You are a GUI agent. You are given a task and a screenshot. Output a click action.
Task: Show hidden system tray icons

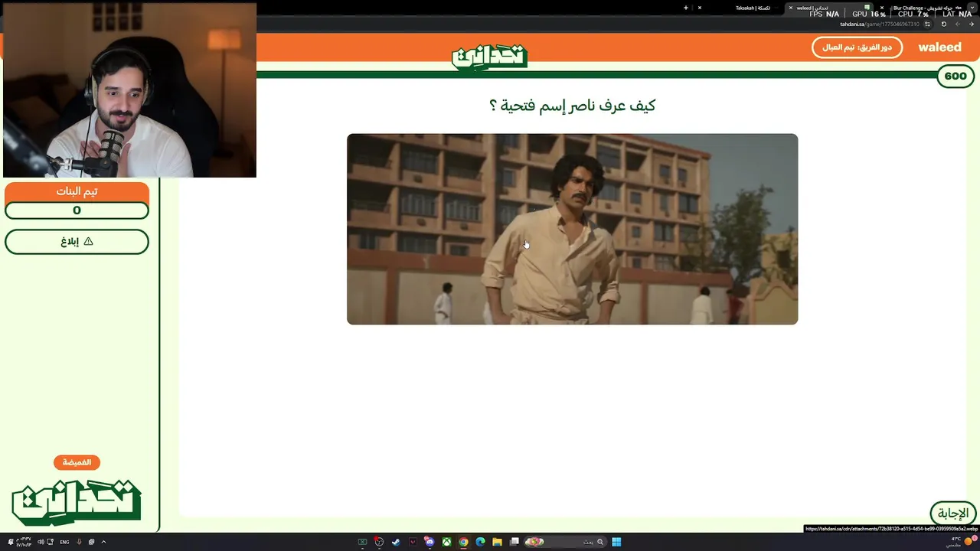(103, 542)
